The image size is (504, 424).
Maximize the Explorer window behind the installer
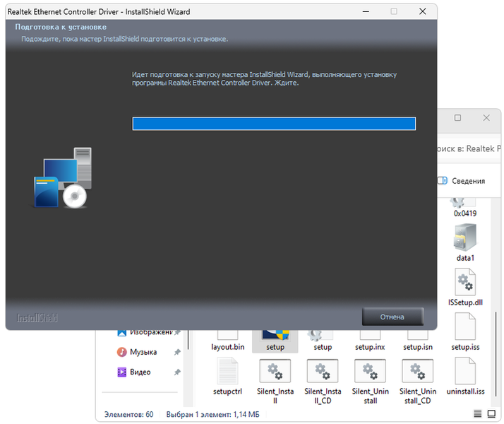[x=457, y=118]
